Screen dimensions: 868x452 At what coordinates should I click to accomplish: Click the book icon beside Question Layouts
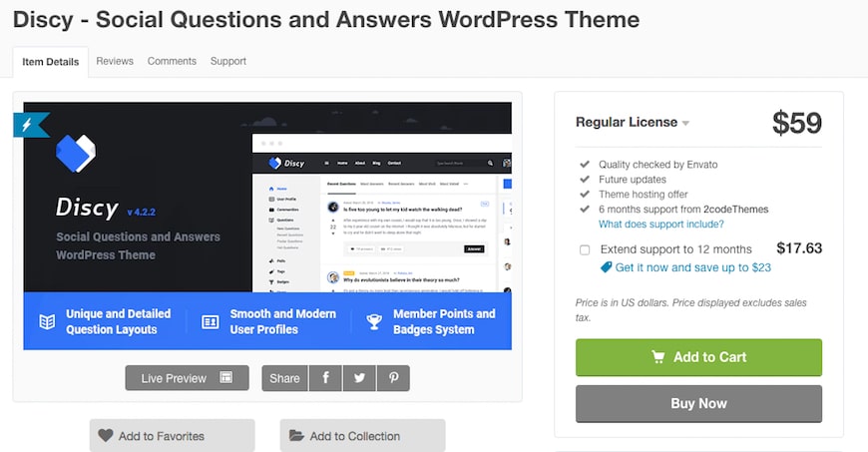(x=47, y=322)
